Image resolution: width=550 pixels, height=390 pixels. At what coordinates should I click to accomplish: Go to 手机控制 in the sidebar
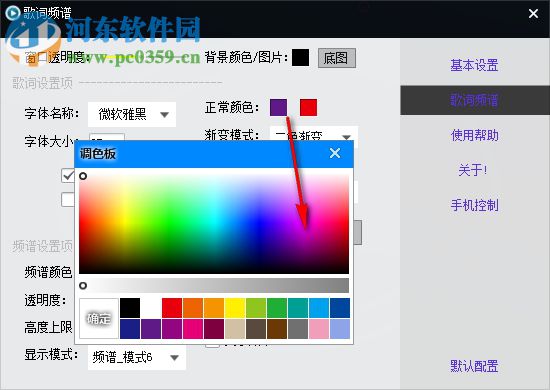[x=474, y=205]
